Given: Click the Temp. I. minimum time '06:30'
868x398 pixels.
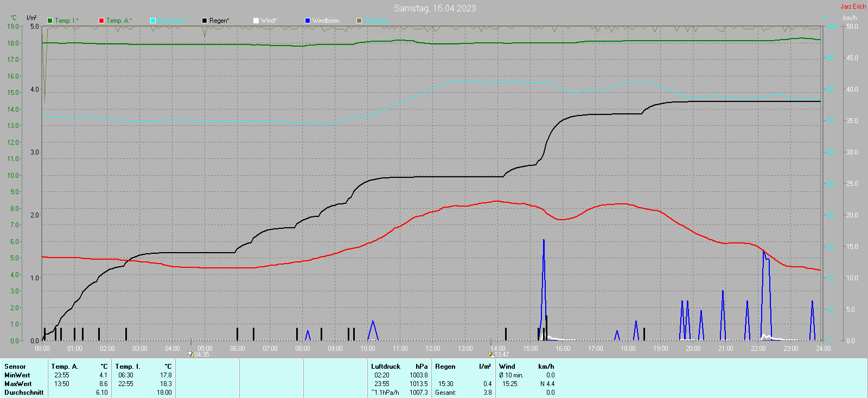Looking at the screenshot, I should point(126,375).
